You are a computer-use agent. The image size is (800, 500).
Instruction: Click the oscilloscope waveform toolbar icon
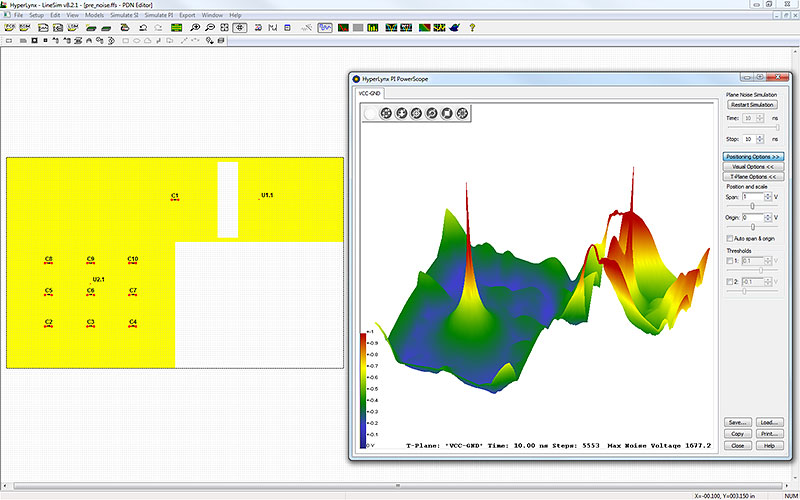(325, 28)
